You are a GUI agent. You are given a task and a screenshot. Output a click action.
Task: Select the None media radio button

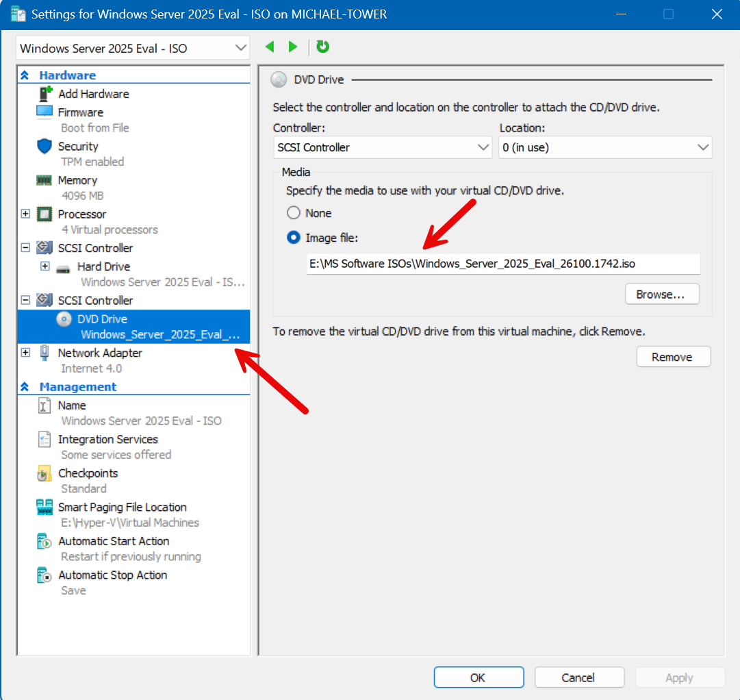tap(294, 212)
